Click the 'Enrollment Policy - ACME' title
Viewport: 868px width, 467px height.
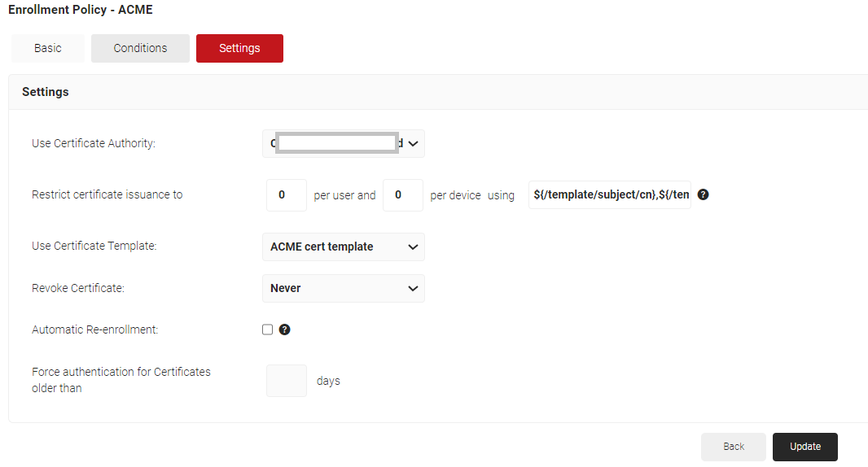click(x=81, y=10)
